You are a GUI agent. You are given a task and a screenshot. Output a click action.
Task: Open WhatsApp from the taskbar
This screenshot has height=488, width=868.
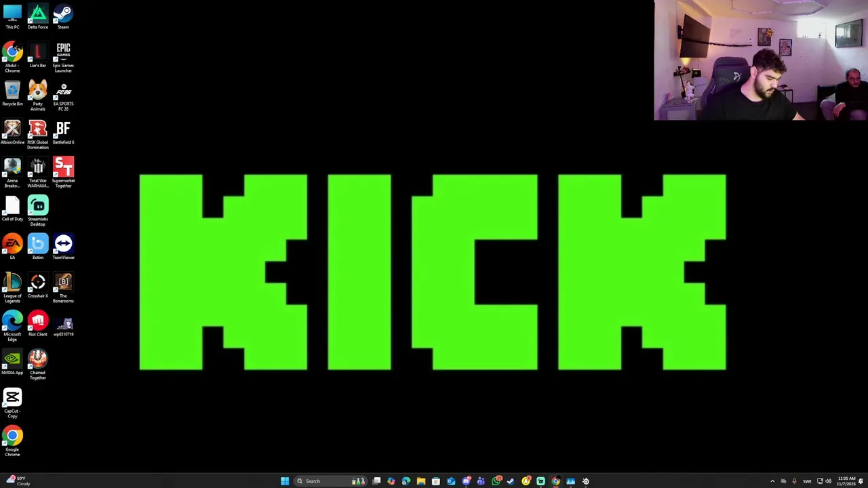pos(496,481)
